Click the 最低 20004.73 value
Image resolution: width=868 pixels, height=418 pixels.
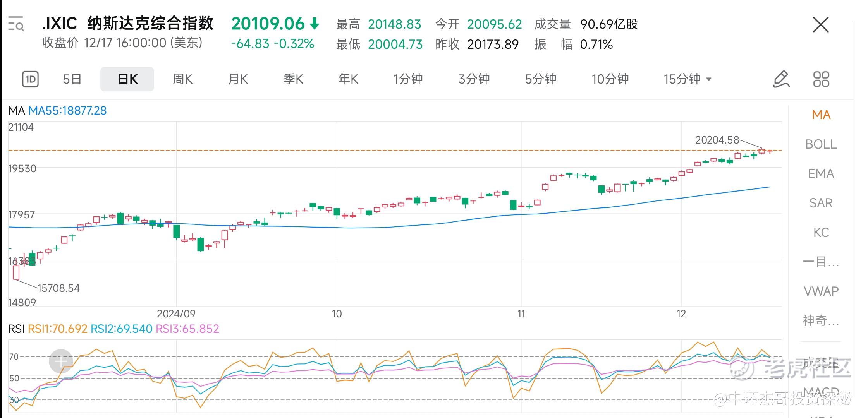coord(395,45)
